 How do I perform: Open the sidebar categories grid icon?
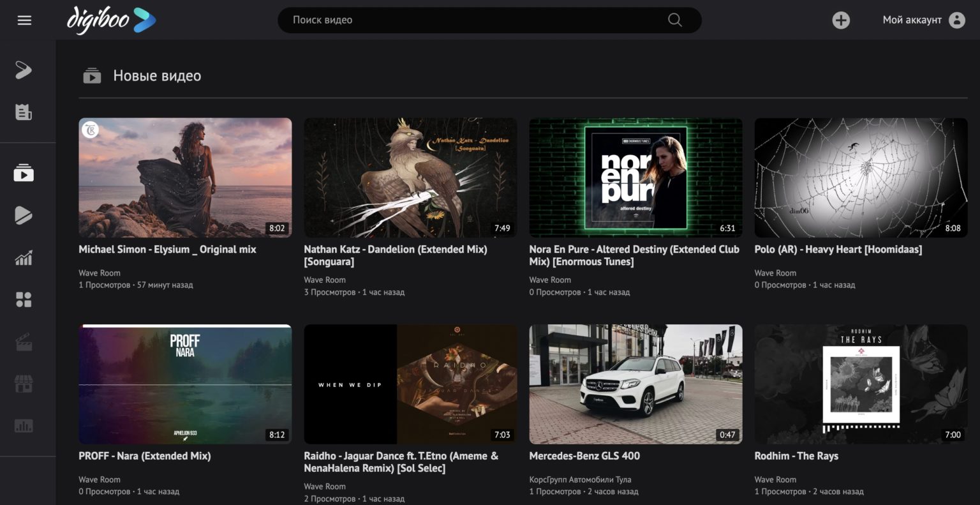(x=24, y=300)
